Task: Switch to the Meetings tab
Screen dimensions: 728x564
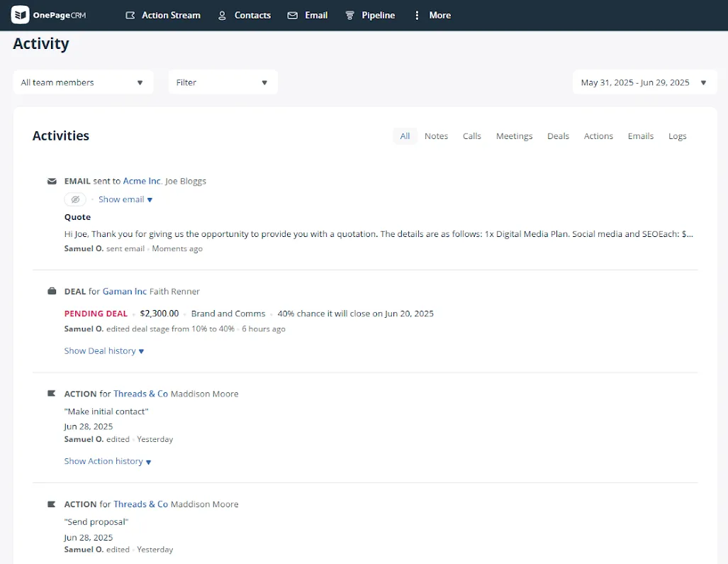Action: [514, 136]
